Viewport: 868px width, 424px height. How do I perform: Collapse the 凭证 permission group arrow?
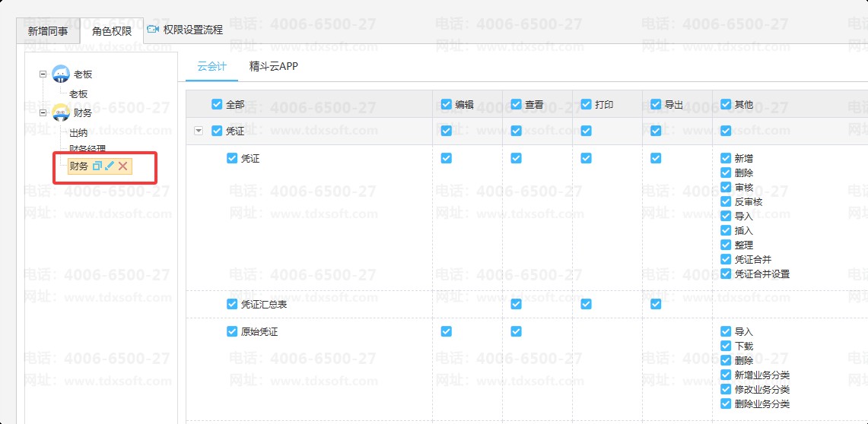199,131
